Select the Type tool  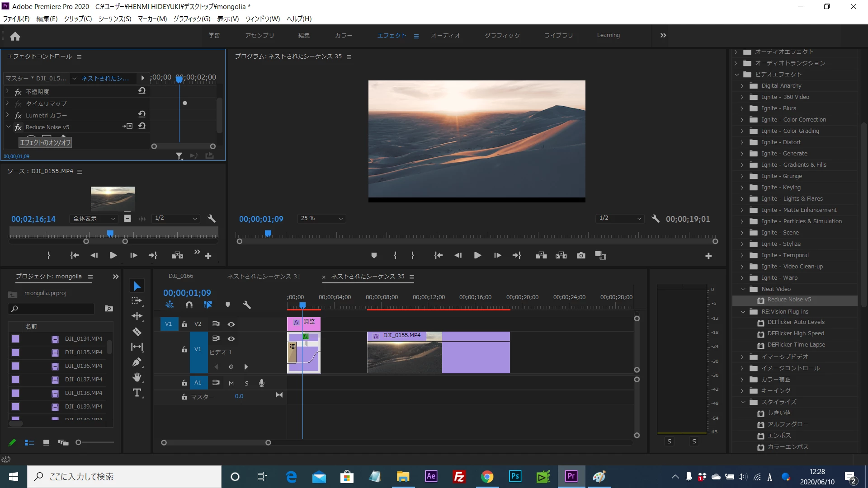137,393
